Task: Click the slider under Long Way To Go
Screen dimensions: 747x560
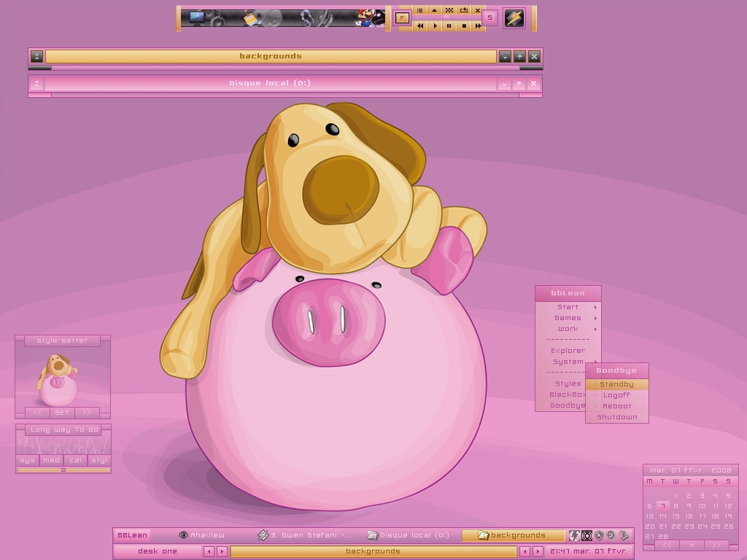Action: point(63,470)
